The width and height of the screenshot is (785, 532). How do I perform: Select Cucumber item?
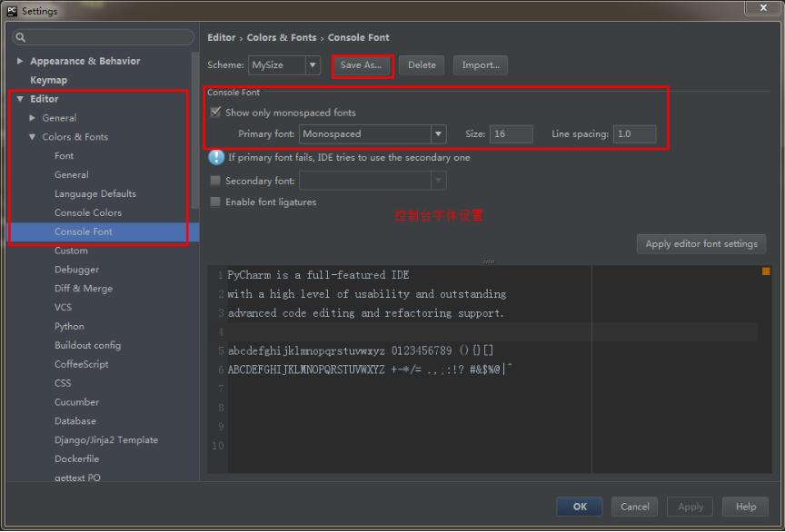(x=76, y=402)
